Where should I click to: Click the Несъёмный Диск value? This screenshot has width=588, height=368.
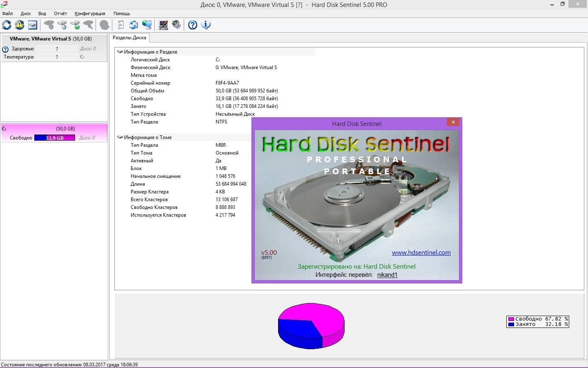pyautogui.click(x=235, y=114)
